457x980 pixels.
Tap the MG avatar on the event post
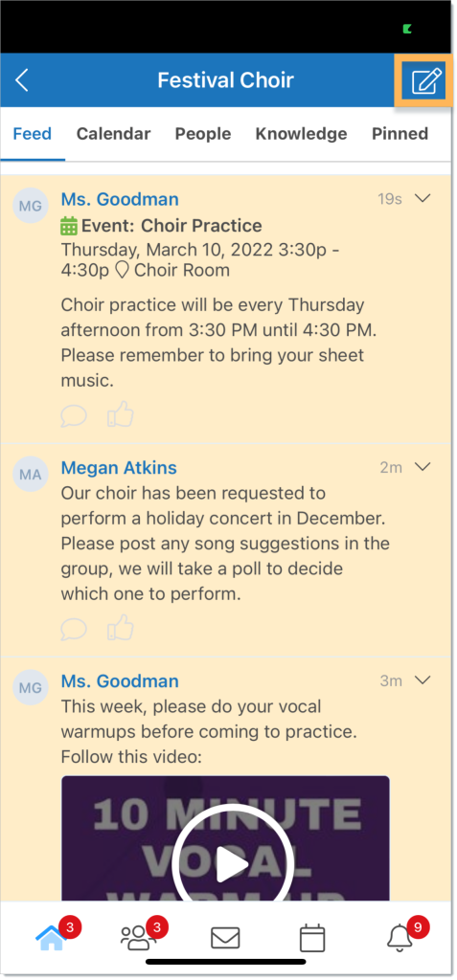30,205
